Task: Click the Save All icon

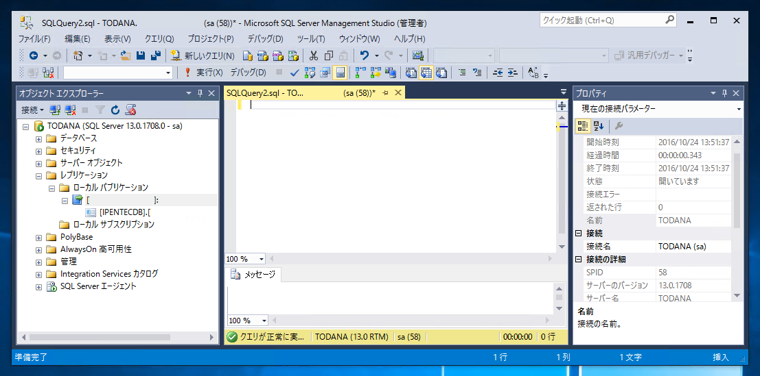Action: pyautogui.click(x=156, y=56)
